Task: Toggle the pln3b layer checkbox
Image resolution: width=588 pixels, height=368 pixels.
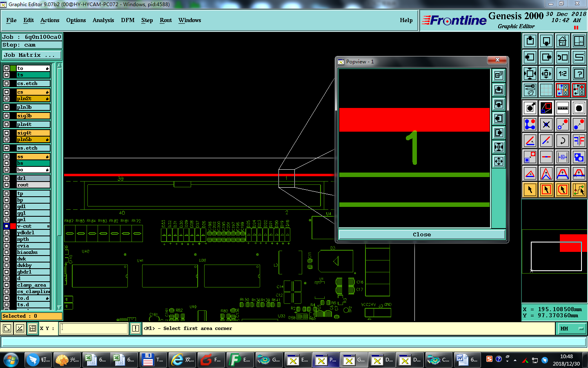Action: (x=7, y=107)
